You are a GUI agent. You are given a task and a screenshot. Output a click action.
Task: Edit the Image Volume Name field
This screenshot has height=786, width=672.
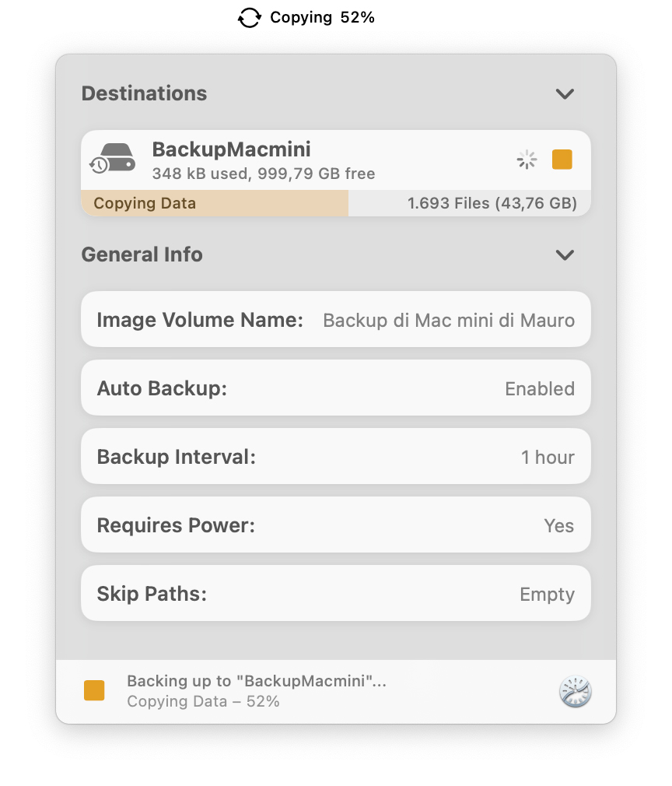pyautogui.click(x=448, y=320)
